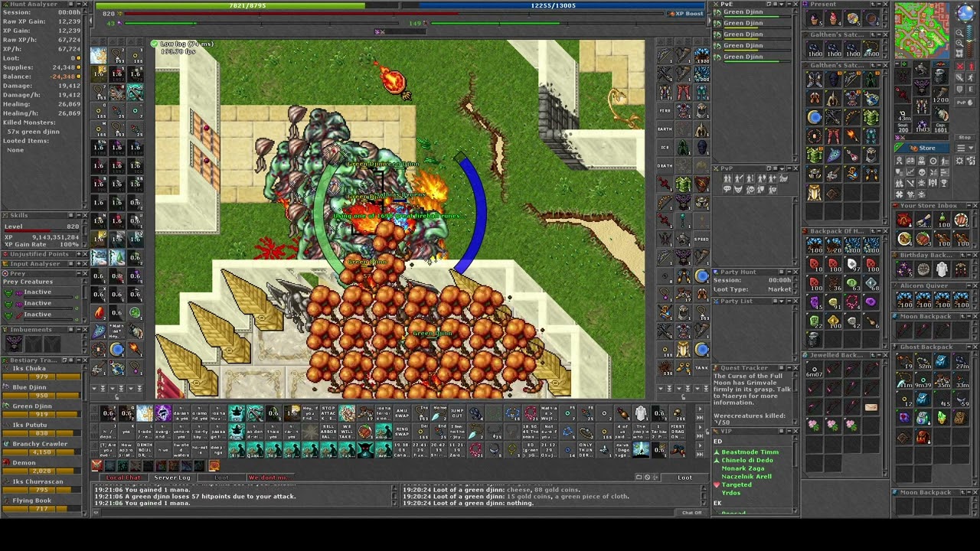Click the STOP ATTACK hotkey
980x551 pixels.
coord(328,412)
